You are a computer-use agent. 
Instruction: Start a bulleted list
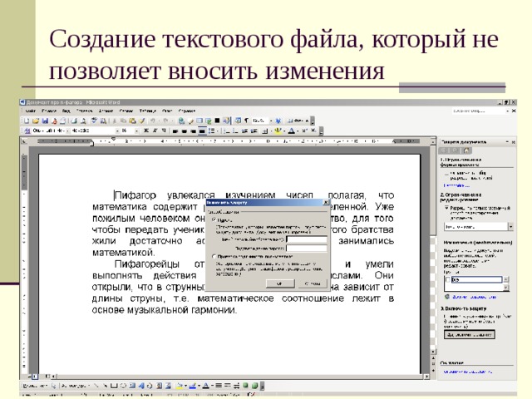coord(236,131)
